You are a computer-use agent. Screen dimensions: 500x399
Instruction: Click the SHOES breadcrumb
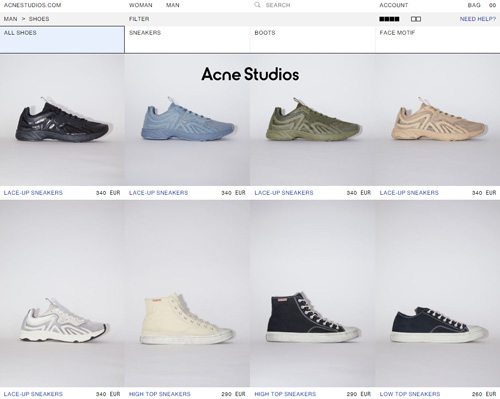point(39,19)
